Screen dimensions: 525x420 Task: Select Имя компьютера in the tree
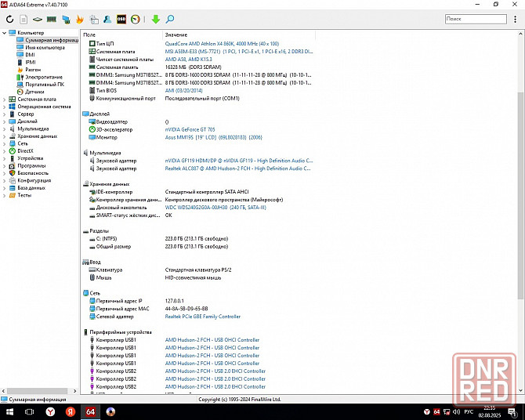point(41,48)
